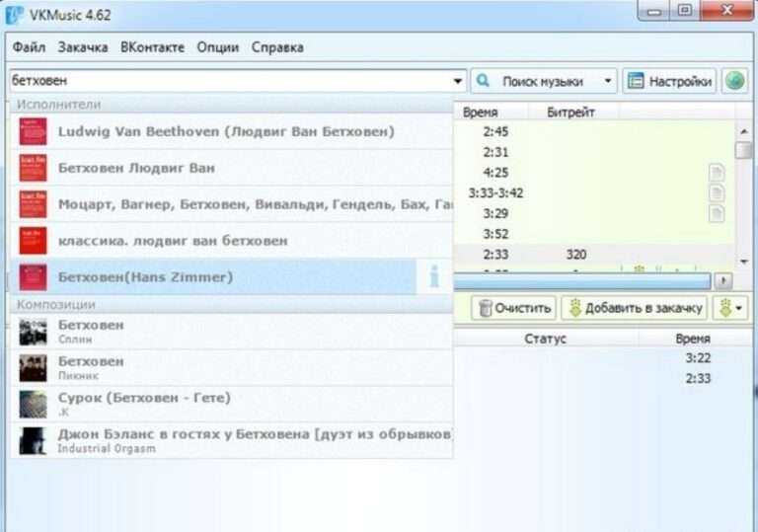
Task: Select artist Бетховен Людвиг Ван
Action: pyautogui.click(x=232, y=168)
